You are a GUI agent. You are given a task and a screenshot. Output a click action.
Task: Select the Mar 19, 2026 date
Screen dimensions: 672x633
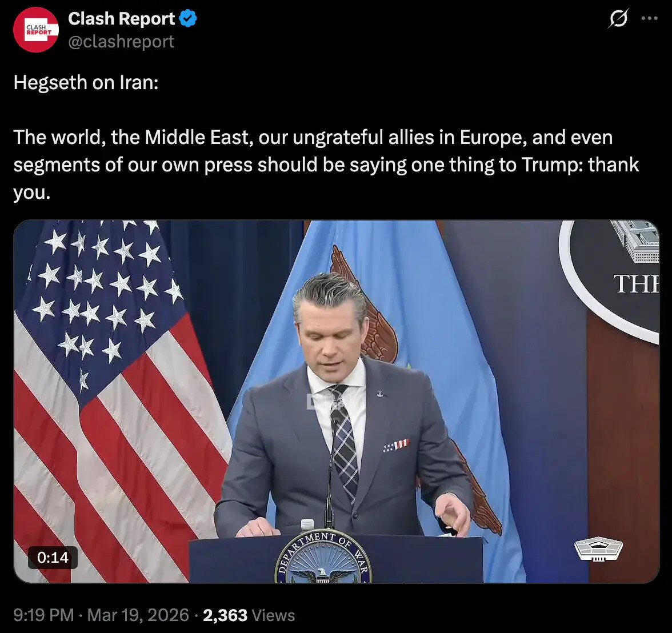click(x=138, y=615)
